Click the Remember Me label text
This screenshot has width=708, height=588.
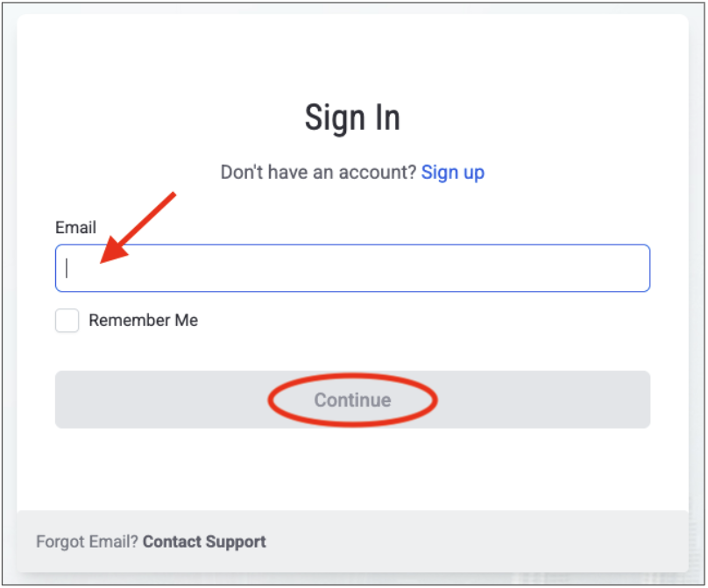pyautogui.click(x=143, y=321)
